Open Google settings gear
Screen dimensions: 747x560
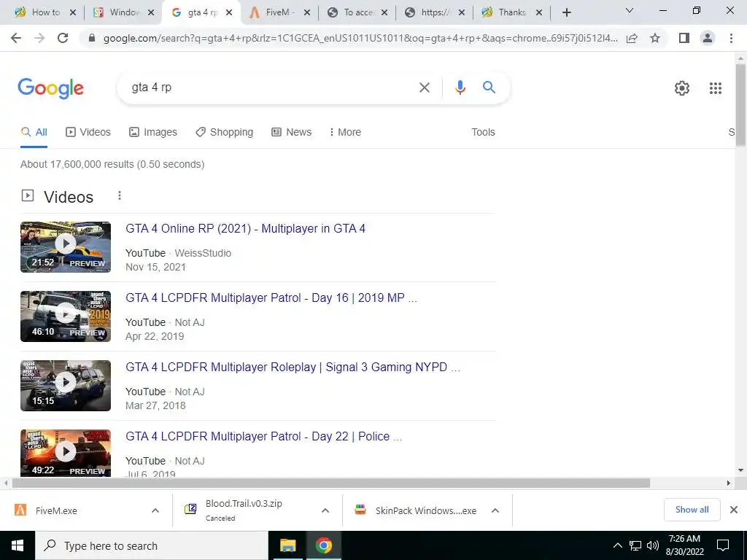coord(682,88)
